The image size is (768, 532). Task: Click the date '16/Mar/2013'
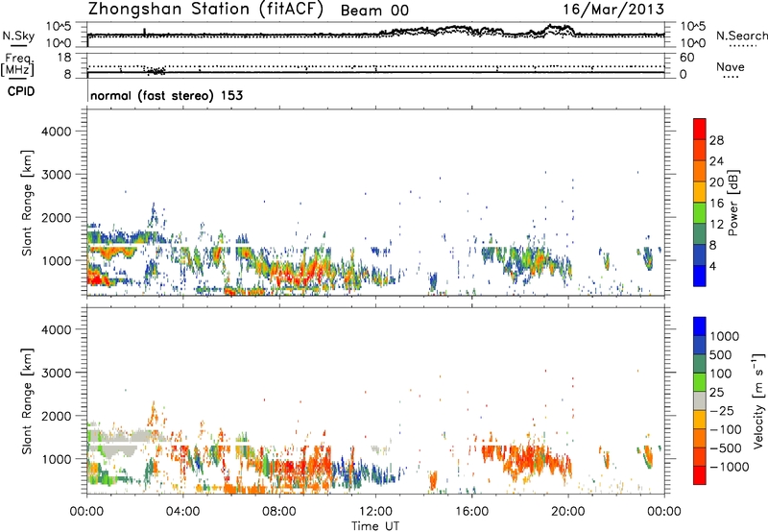coord(613,9)
